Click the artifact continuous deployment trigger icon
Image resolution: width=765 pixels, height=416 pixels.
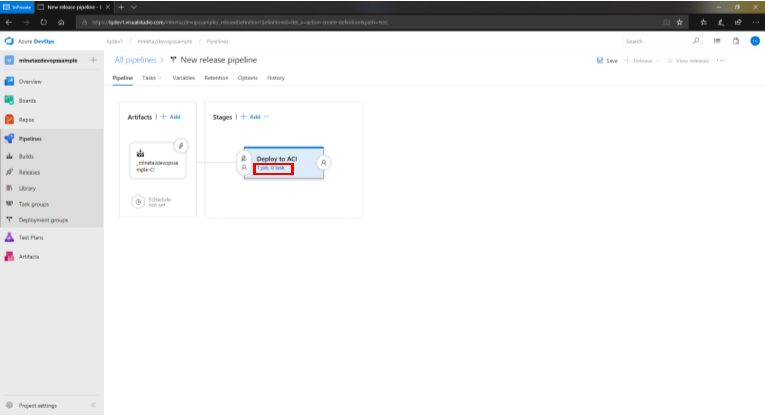pyautogui.click(x=181, y=145)
